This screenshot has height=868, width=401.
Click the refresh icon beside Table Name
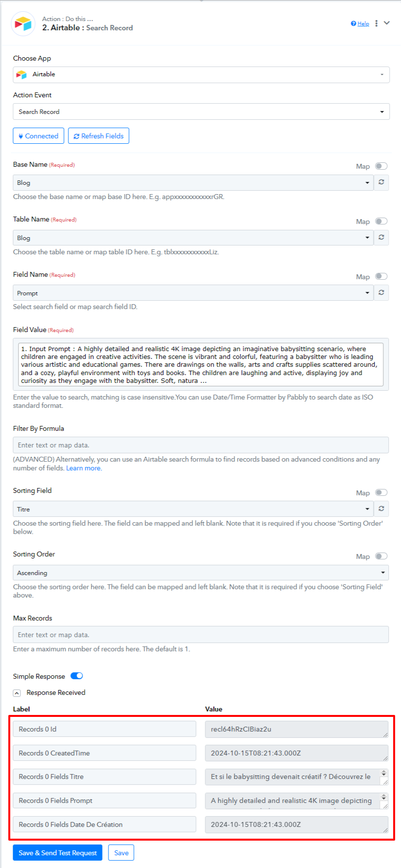381,238
